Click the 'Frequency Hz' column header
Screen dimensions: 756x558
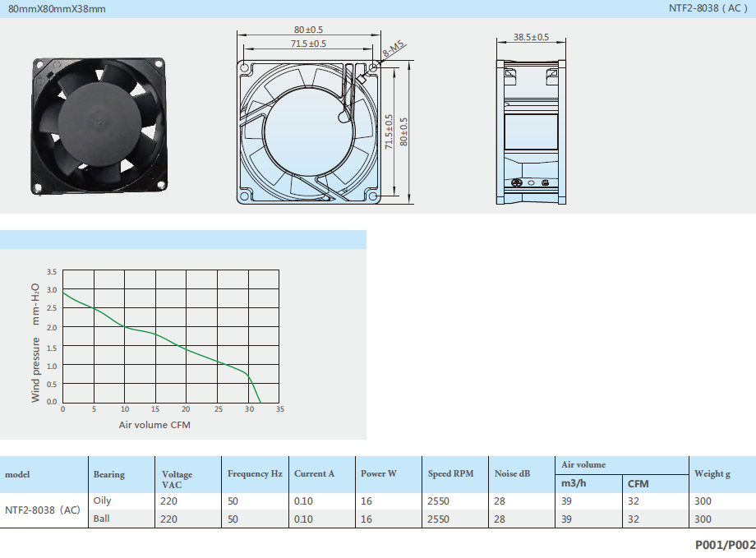(x=255, y=474)
